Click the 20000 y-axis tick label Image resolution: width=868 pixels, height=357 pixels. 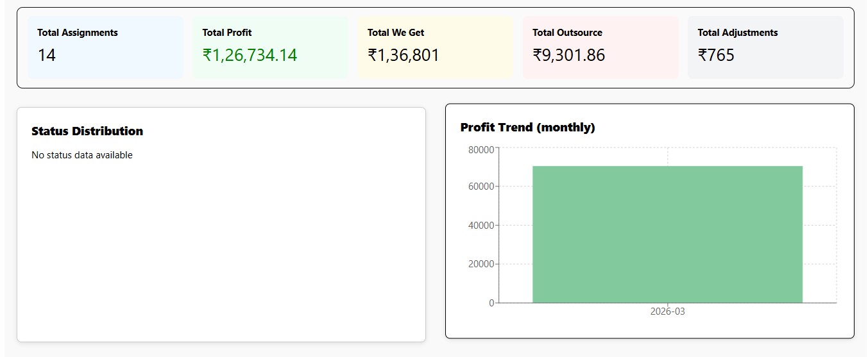pos(481,264)
